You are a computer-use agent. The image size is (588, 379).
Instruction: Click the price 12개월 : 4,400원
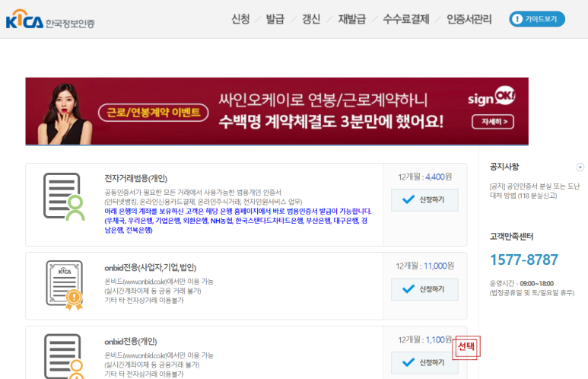point(425,177)
